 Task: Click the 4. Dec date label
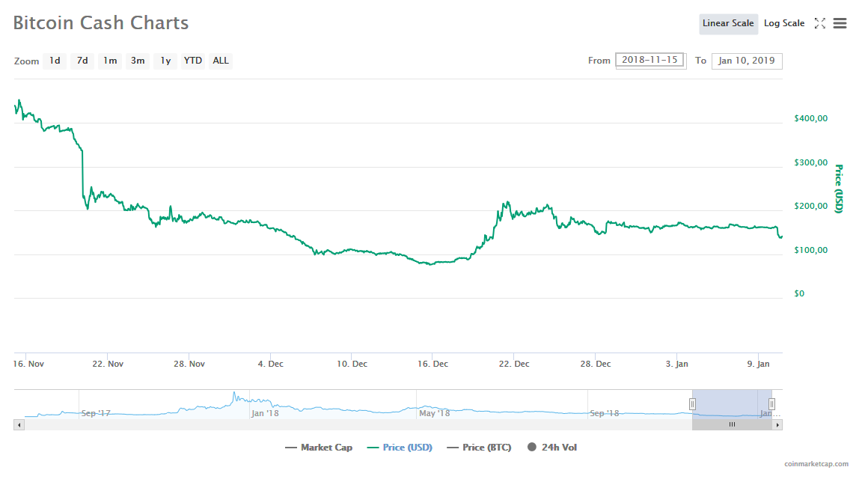point(271,364)
